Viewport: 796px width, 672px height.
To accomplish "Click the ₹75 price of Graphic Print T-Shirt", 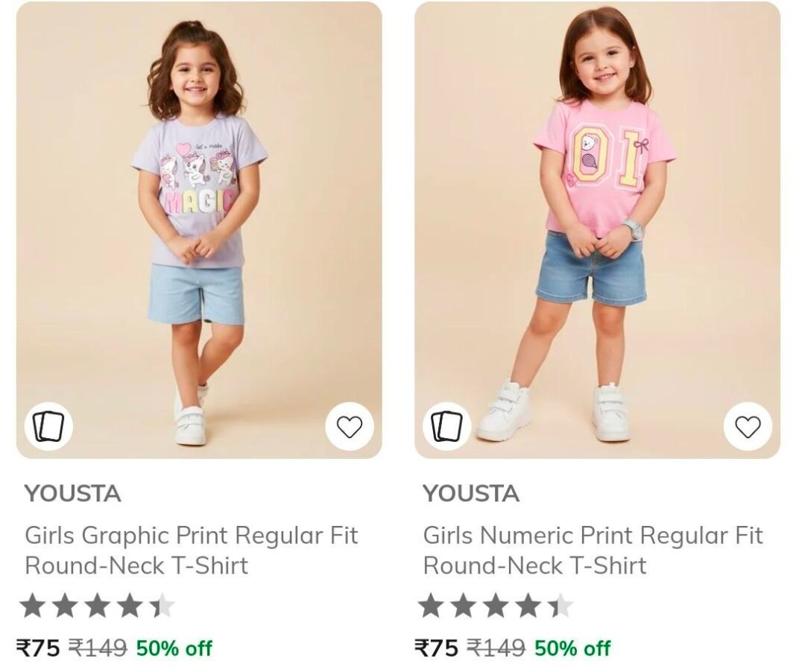I will (x=38, y=648).
